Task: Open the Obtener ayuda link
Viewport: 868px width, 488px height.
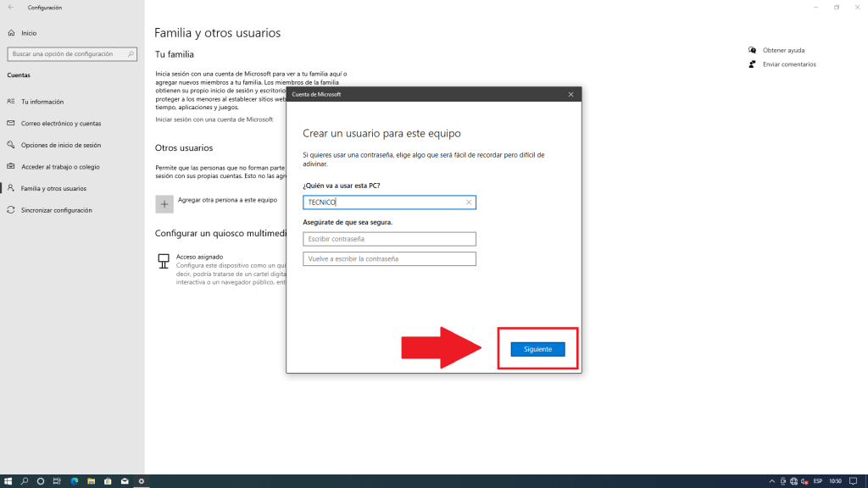Action: click(x=783, y=50)
